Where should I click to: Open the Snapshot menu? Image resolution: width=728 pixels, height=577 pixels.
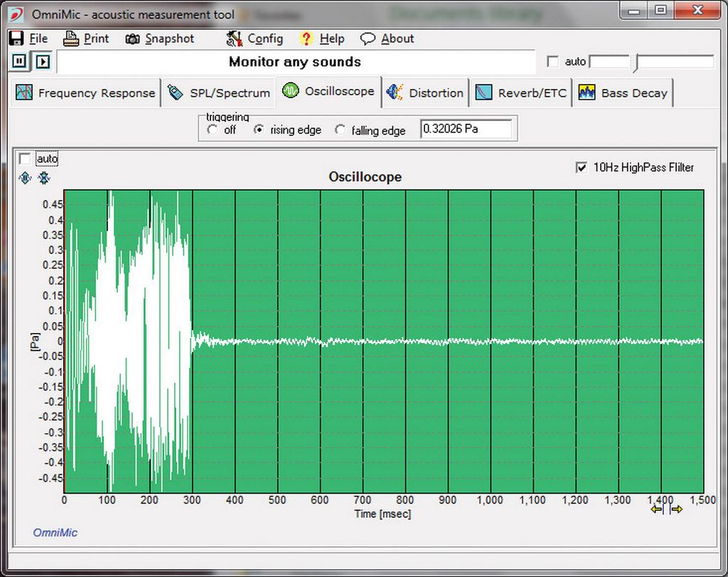click(x=169, y=38)
